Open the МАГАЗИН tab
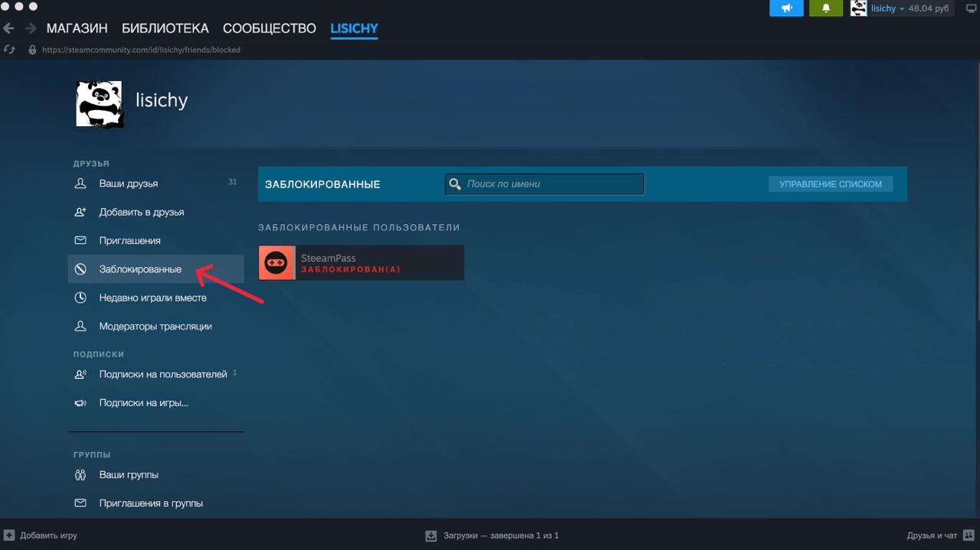 pyautogui.click(x=77, y=28)
